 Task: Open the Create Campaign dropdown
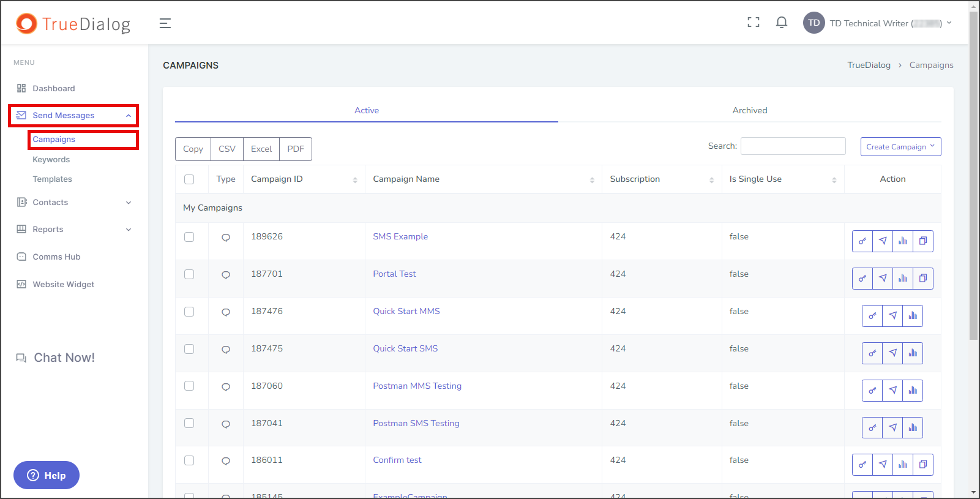pos(900,147)
